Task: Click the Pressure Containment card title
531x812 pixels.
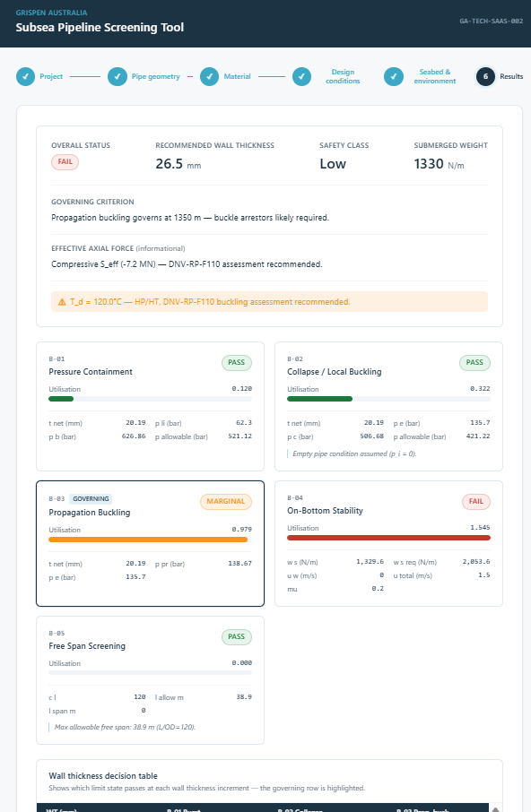Action: (91, 372)
